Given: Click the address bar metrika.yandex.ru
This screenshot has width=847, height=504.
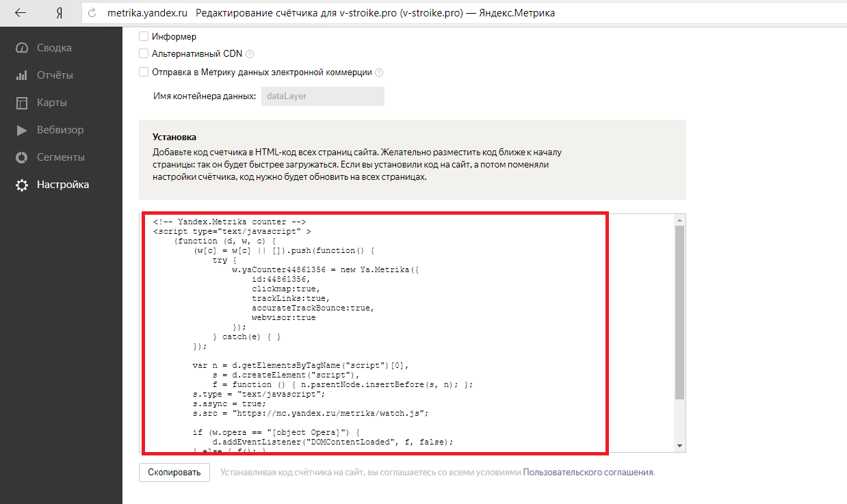Looking at the screenshot, I should tap(147, 13).
